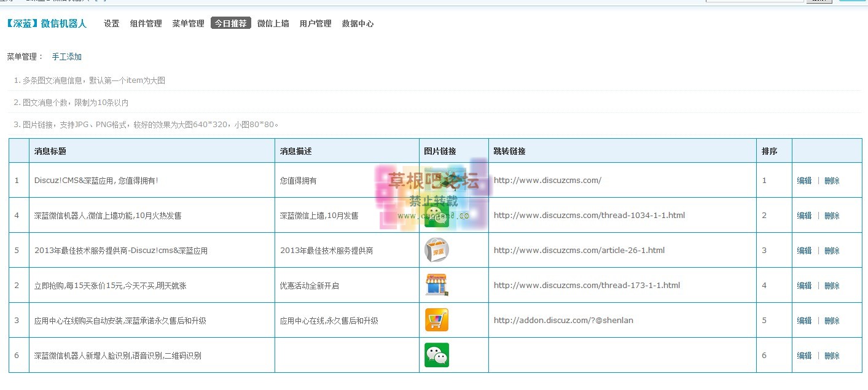Click the 【深蓝】微信机器人 title

click(x=47, y=23)
